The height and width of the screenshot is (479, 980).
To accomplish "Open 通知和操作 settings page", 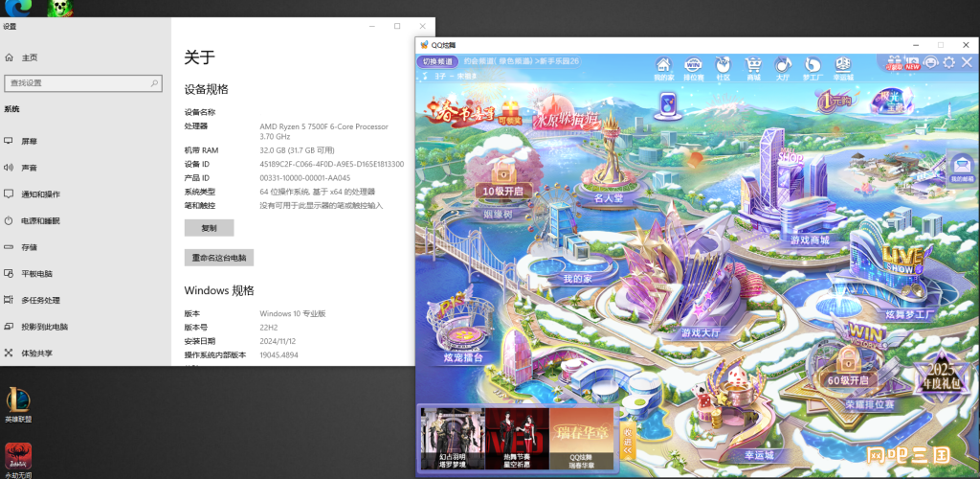I will tap(85, 194).
